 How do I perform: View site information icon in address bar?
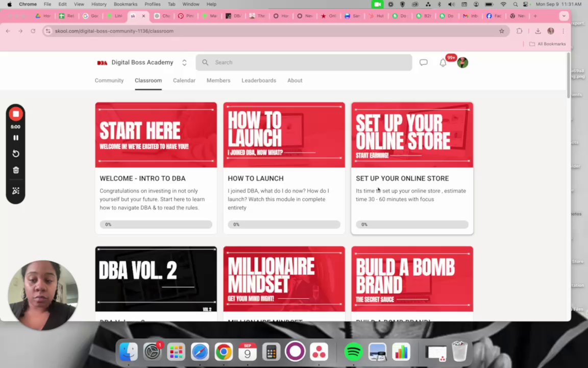point(47,31)
